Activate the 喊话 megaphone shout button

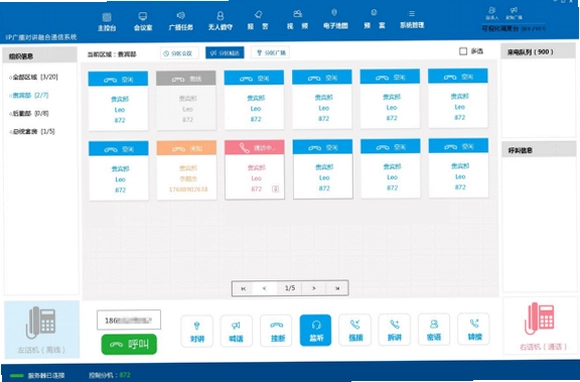[236, 331]
